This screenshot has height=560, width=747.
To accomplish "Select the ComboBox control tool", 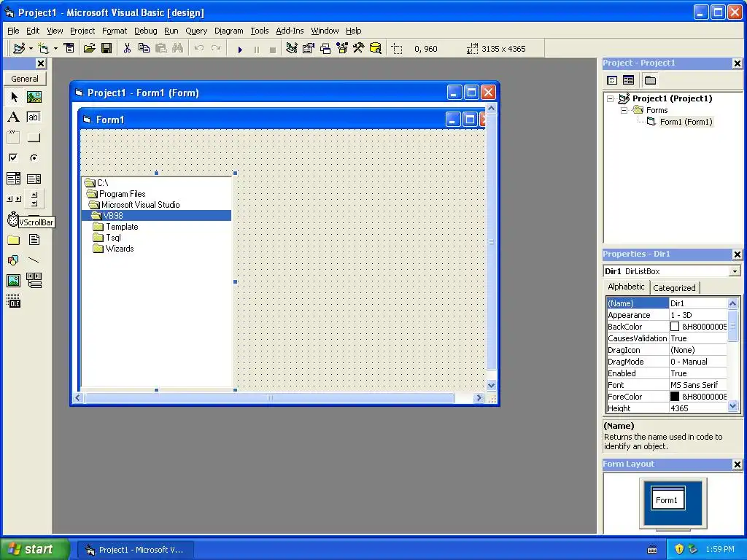I will pyautogui.click(x=14, y=179).
